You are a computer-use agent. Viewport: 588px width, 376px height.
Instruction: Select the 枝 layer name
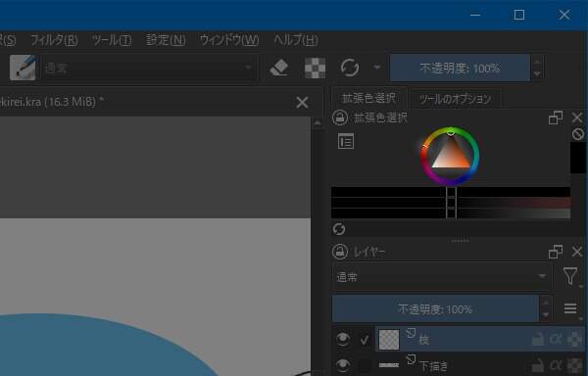pos(424,340)
